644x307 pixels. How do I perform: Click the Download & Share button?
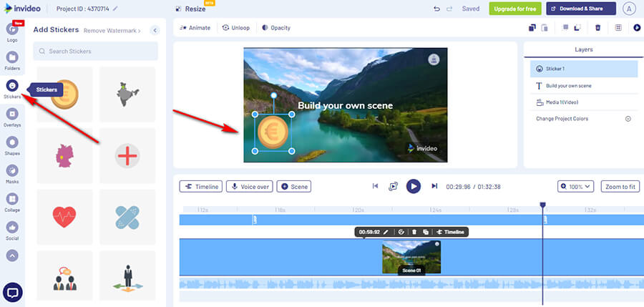pos(580,9)
